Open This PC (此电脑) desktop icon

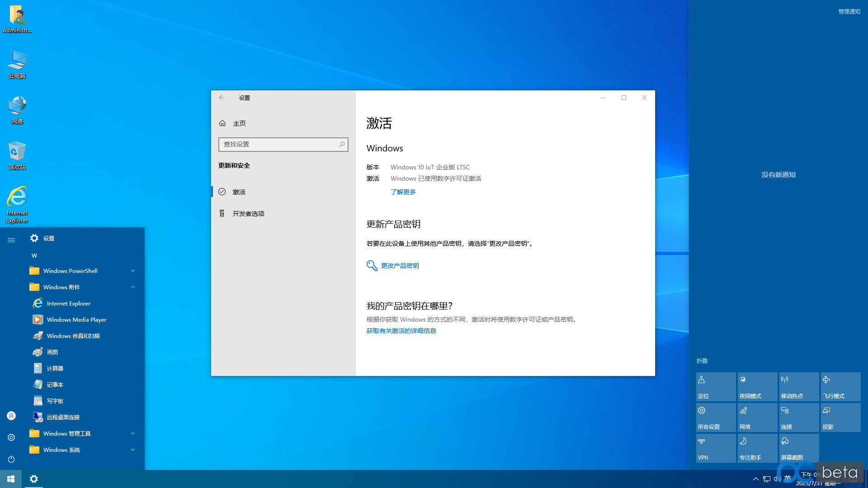pyautogui.click(x=17, y=65)
